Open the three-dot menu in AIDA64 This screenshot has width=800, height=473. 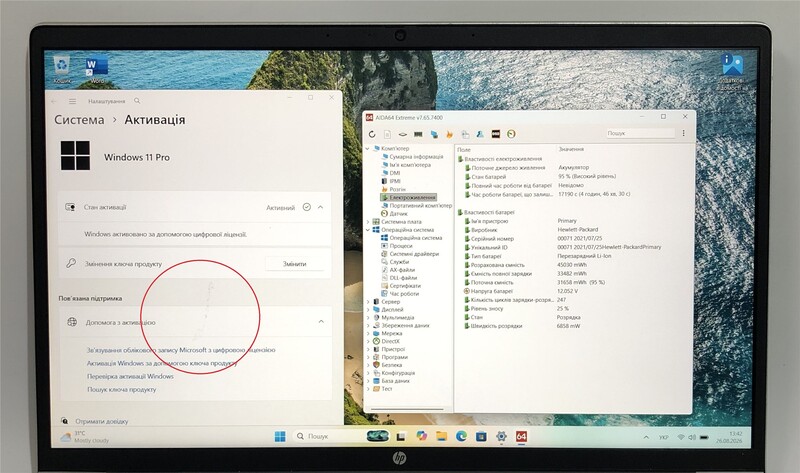click(x=683, y=133)
